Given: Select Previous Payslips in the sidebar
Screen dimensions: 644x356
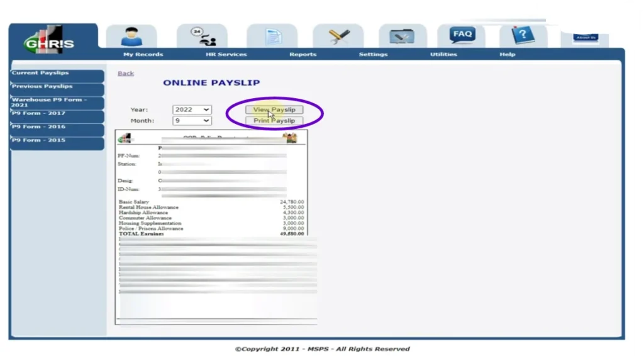Looking at the screenshot, I should pos(57,87).
